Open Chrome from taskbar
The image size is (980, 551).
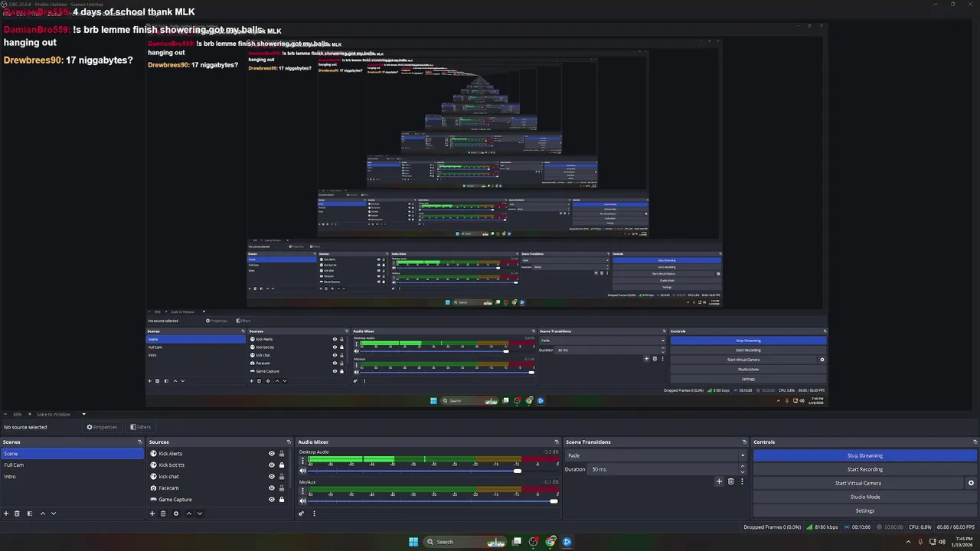(x=550, y=542)
